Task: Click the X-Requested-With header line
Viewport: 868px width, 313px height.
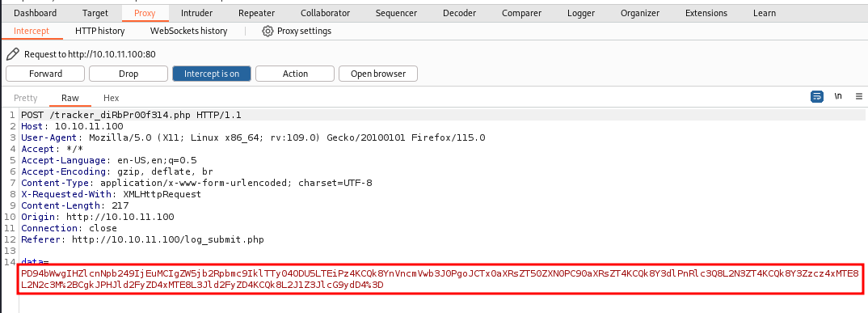Action: coord(112,194)
